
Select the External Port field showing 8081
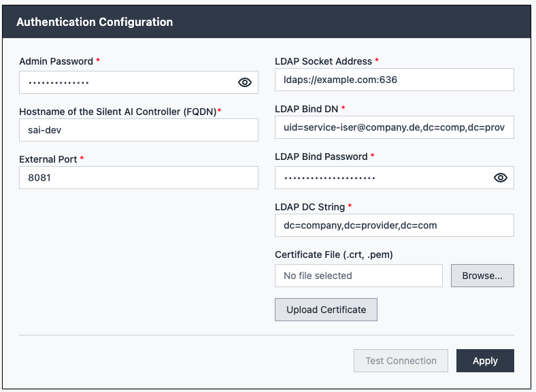[139, 178]
